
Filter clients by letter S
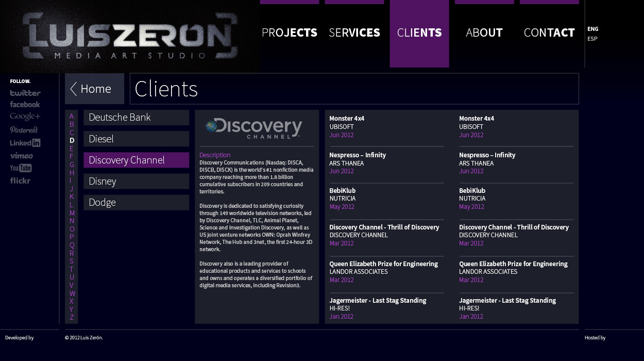coord(72,261)
